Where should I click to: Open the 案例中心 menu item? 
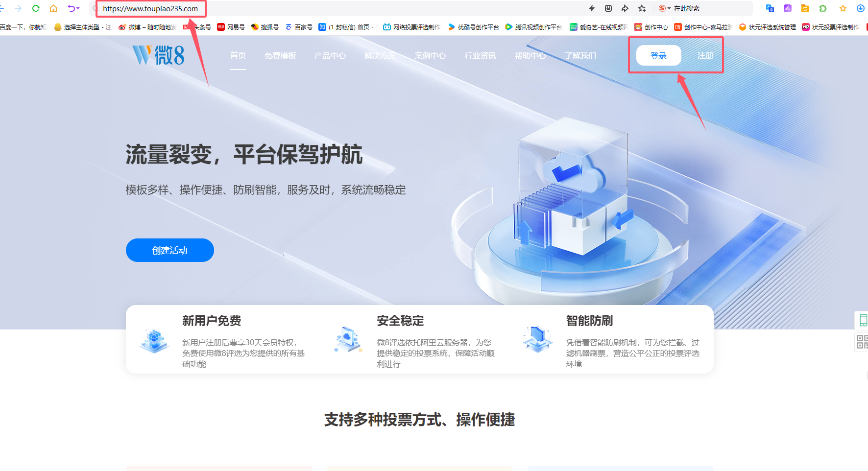pos(430,55)
